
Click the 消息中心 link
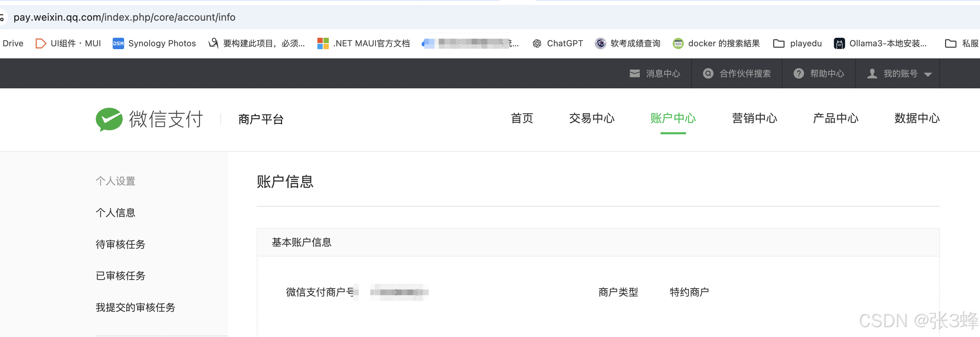coord(663,73)
